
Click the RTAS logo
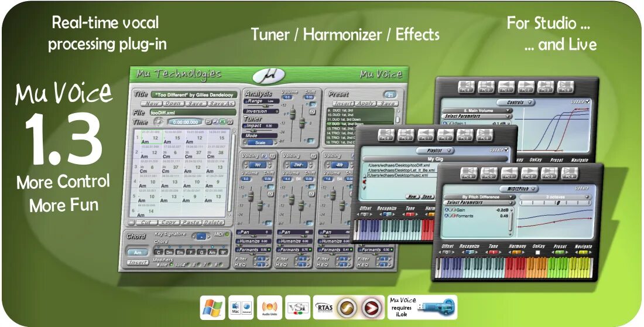pyautogui.click(x=324, y=307)
